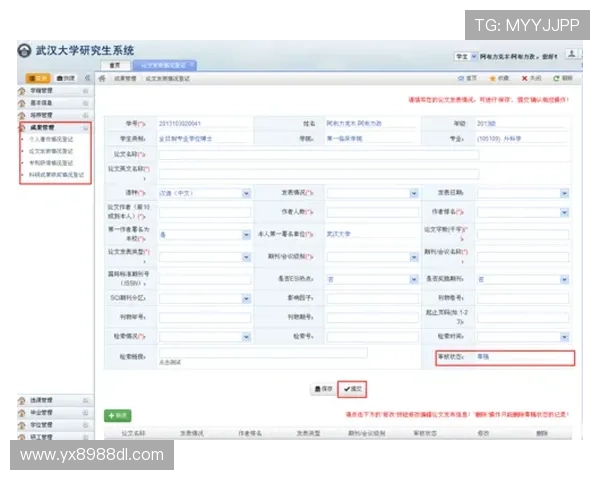
Task: Select the 论文发表情况登记 tab
Action: pyautogui.click(x=165, y=65)
